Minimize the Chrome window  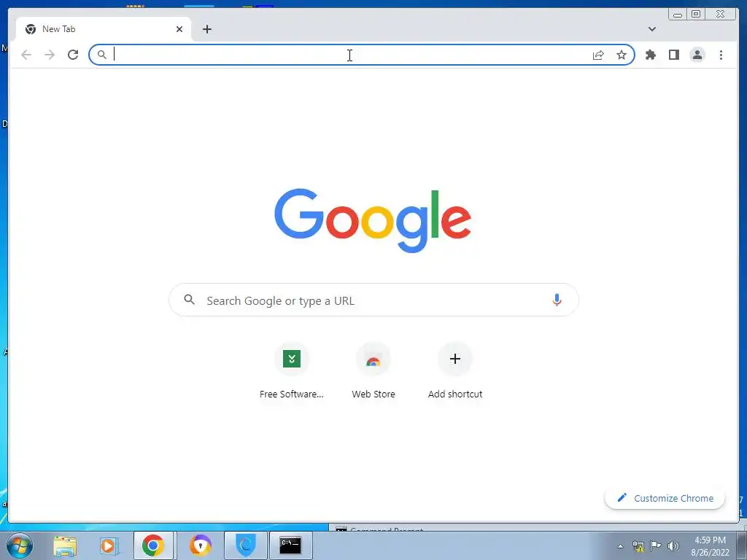tap(678, 15)
